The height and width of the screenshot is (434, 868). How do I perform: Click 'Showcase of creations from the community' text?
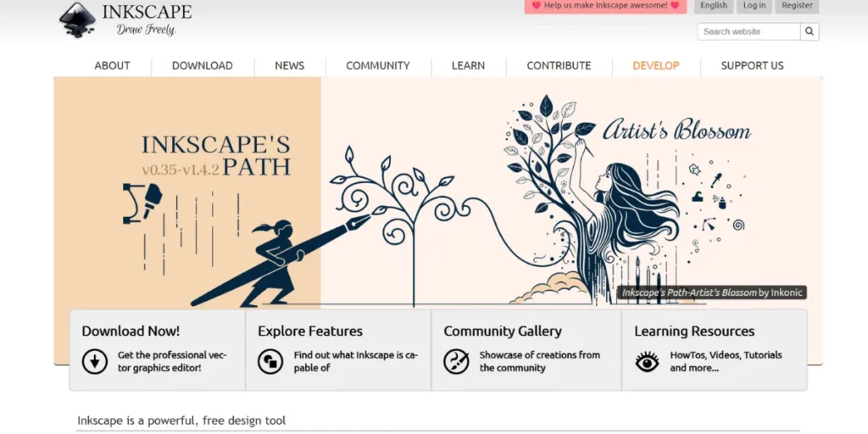click(x=540, y=361)
